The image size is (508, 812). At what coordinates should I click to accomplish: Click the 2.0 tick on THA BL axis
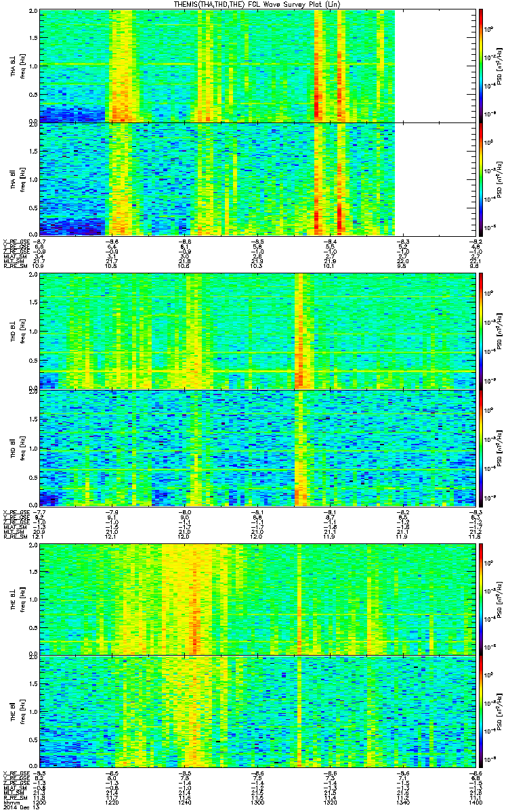[33, 12]
